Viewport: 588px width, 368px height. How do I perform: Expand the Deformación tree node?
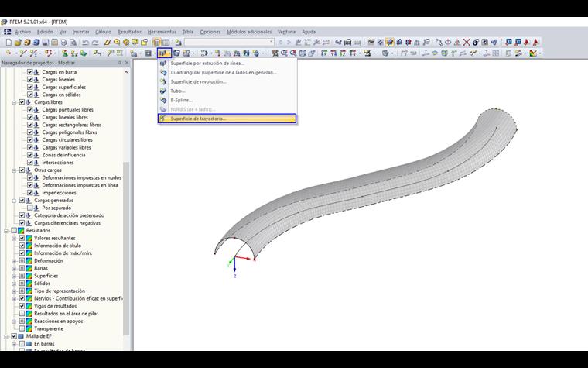pos(14,260)
